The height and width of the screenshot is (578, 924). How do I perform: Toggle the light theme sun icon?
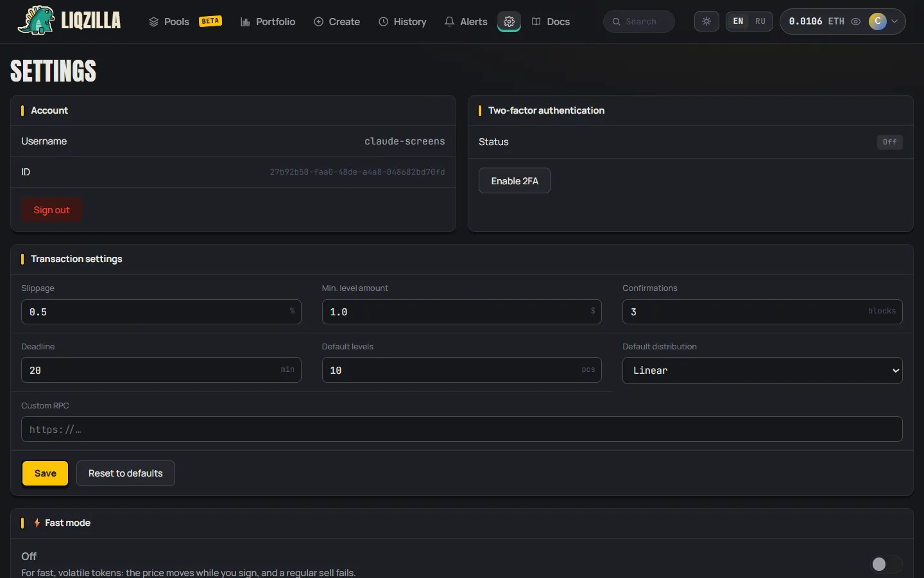[706, 21]
